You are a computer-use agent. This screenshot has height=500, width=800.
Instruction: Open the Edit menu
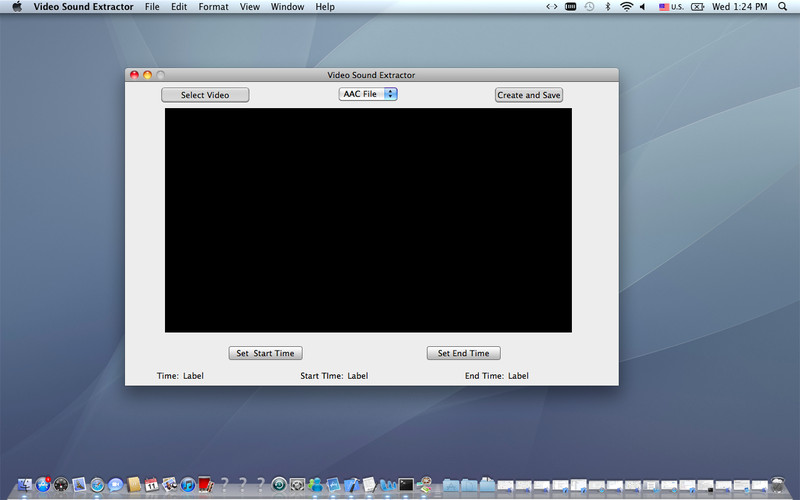point(179,7)
